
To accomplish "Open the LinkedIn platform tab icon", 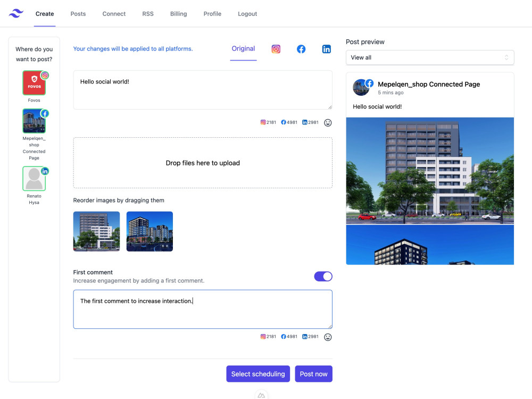I will tap(327, 49).
